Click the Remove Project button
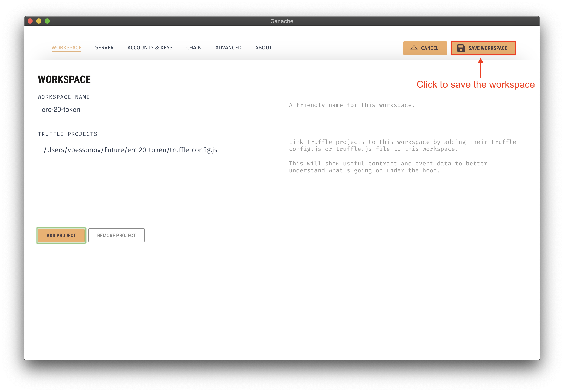 coord(116,236)
